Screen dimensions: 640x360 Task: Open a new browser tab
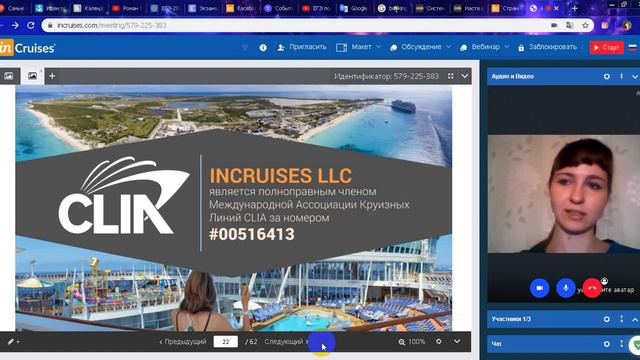(574, 8)
